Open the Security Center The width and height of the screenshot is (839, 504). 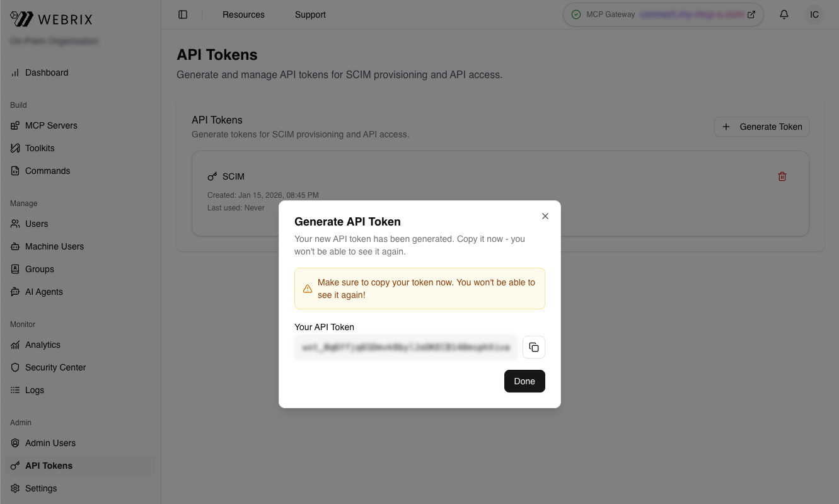pos(55,367)
